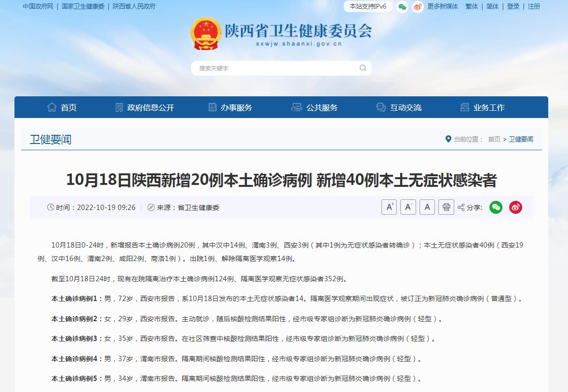
Task: Switch to 简体 simplified Chinese
Action: point(492,7)
